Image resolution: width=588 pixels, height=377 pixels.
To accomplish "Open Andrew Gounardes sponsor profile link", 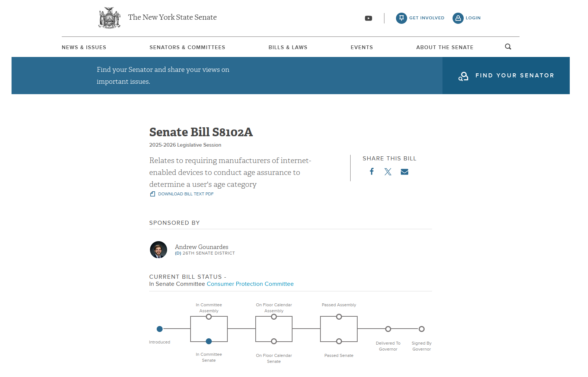I will coord(202,247).
